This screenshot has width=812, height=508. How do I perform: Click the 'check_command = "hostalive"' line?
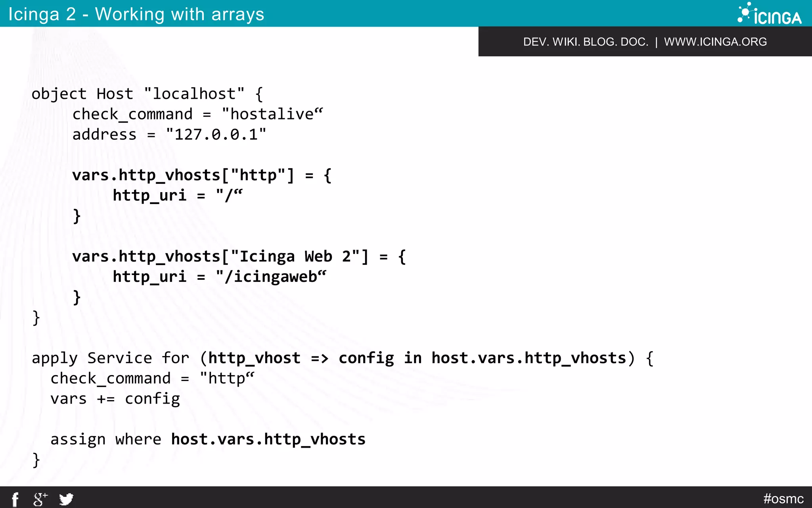point(197,114)
